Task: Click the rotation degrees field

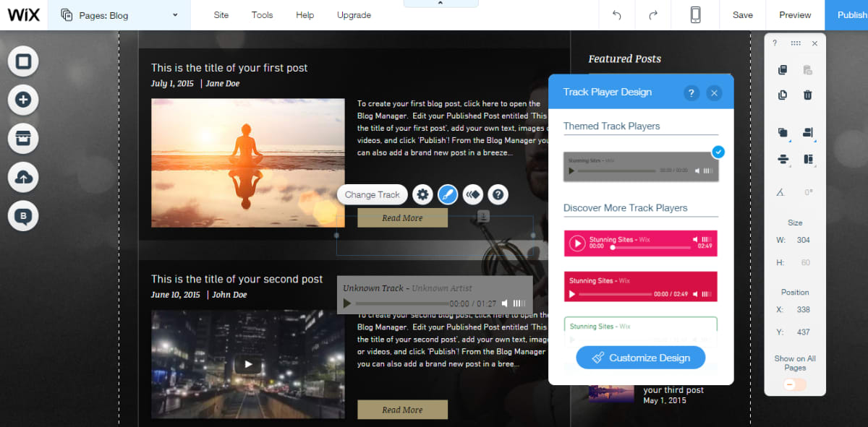Action: coord(809,192)
